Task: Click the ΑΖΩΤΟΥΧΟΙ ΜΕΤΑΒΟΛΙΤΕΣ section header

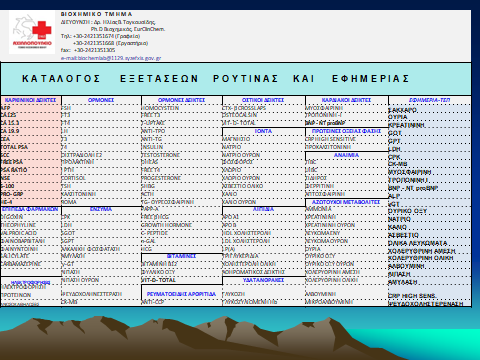Action: 346,202
